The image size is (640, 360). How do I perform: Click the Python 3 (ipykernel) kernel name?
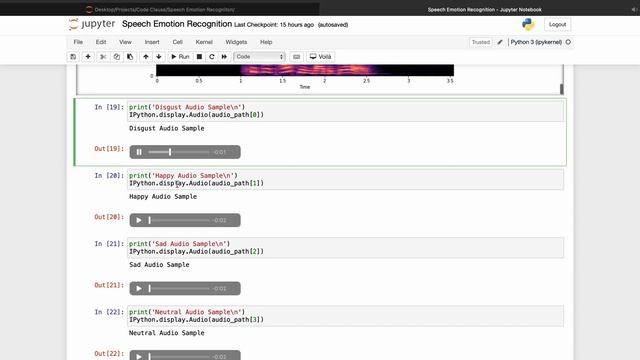pos(536,42)
